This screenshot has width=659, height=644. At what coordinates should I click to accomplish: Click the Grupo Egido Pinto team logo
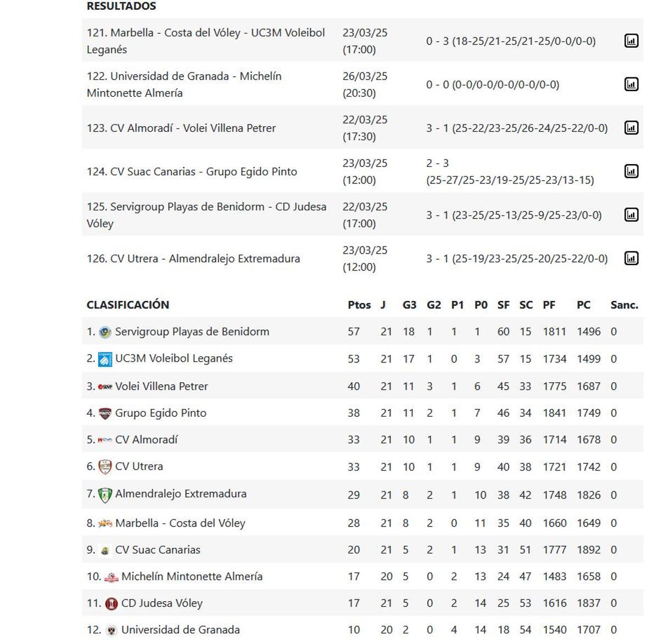[x=104, y=413]
